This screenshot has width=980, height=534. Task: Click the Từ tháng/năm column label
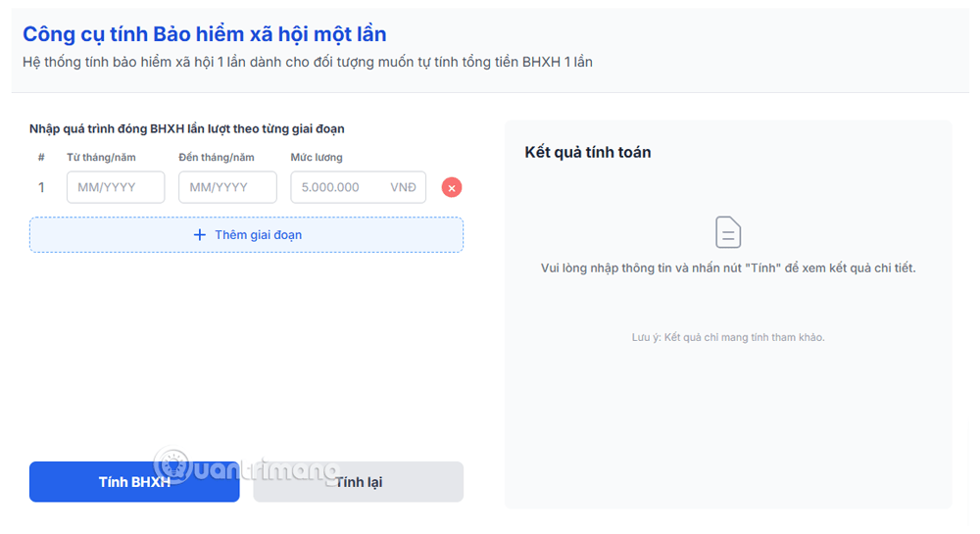(x=101, y=158)
